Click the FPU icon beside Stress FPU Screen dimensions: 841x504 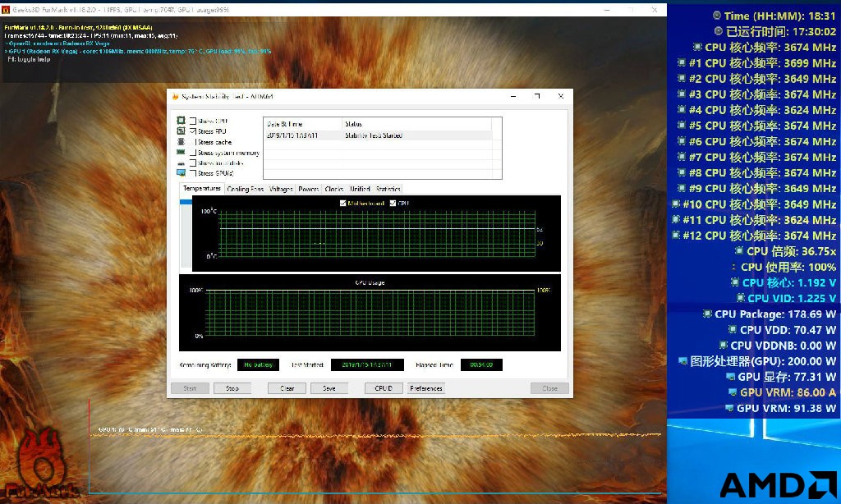pyautogui.click(x=181, y=131)
